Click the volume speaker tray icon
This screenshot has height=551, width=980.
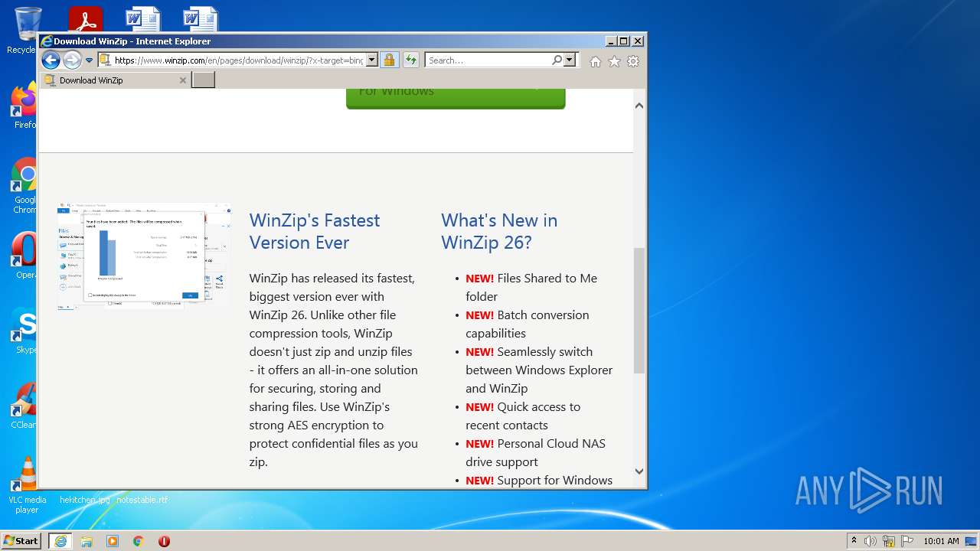(x=871, y=541)
